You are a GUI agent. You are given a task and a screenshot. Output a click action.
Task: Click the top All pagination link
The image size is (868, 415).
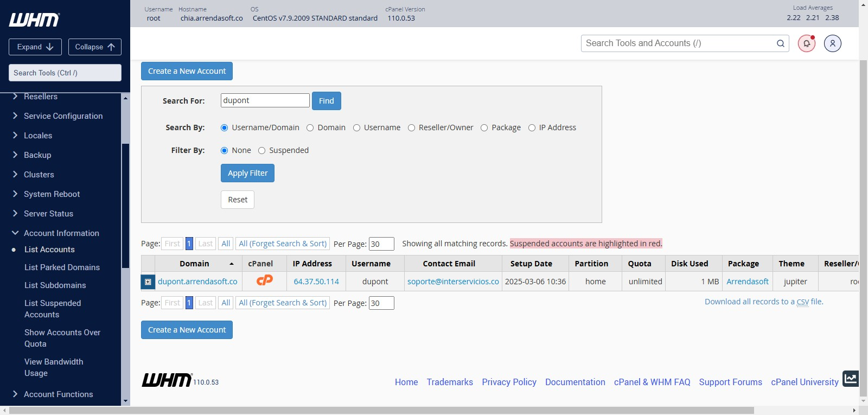226,244
